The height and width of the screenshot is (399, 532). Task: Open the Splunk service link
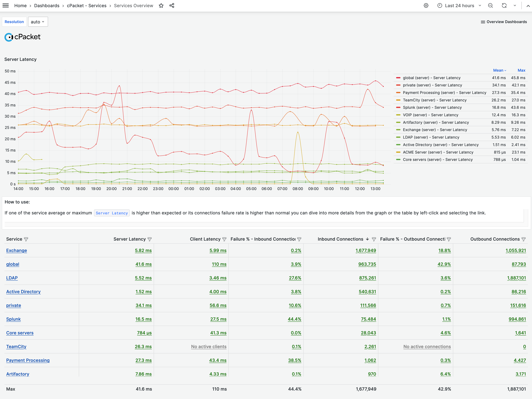(13, 319)
